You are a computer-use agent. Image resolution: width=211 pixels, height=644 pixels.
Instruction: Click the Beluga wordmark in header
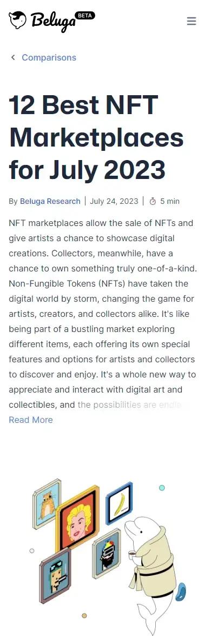click(52, 22)
